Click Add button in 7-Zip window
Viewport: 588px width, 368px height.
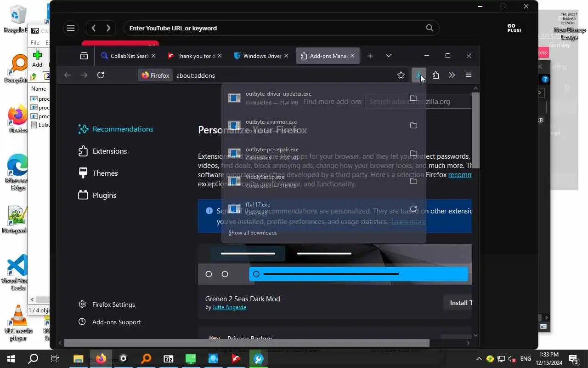[x=37, y=59]
